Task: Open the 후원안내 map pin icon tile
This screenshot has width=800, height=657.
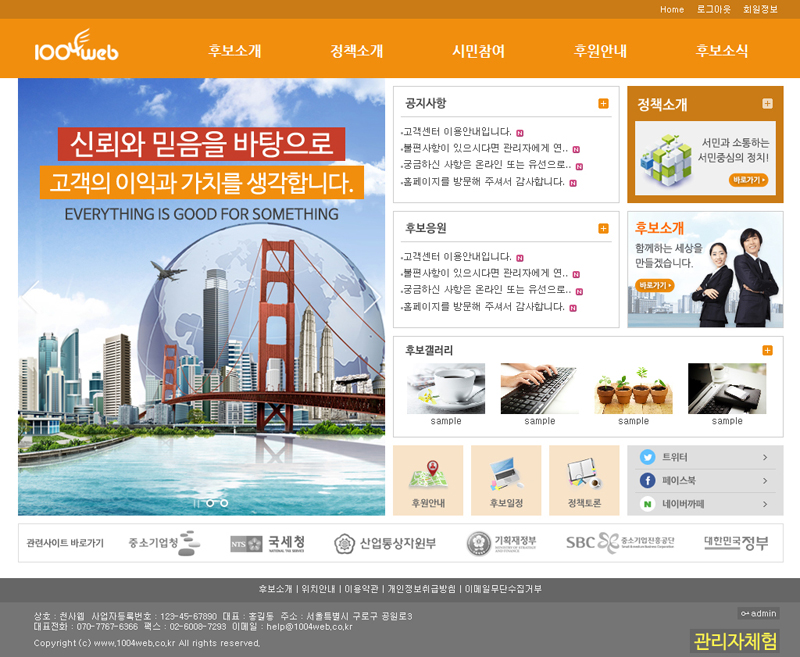Action: [428, 480]
